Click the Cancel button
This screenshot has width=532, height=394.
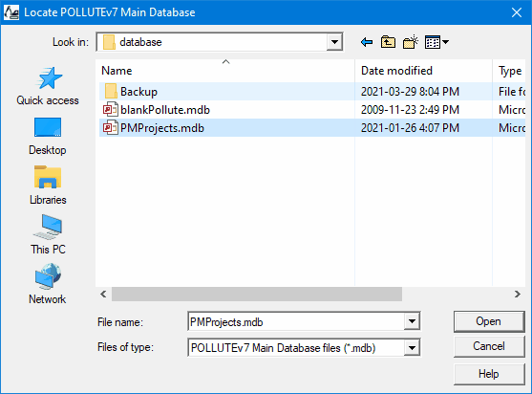(x=489, y=346)
